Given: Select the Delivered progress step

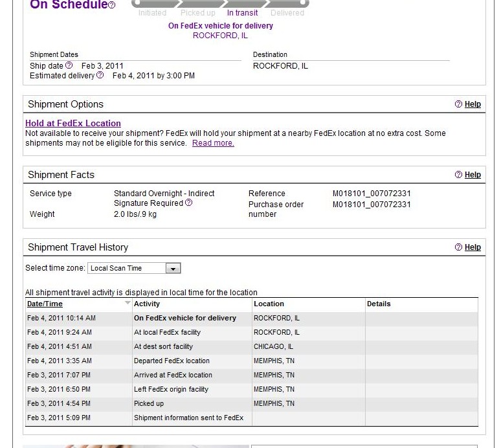Looking at the screenshot, I should click(287, 13).
